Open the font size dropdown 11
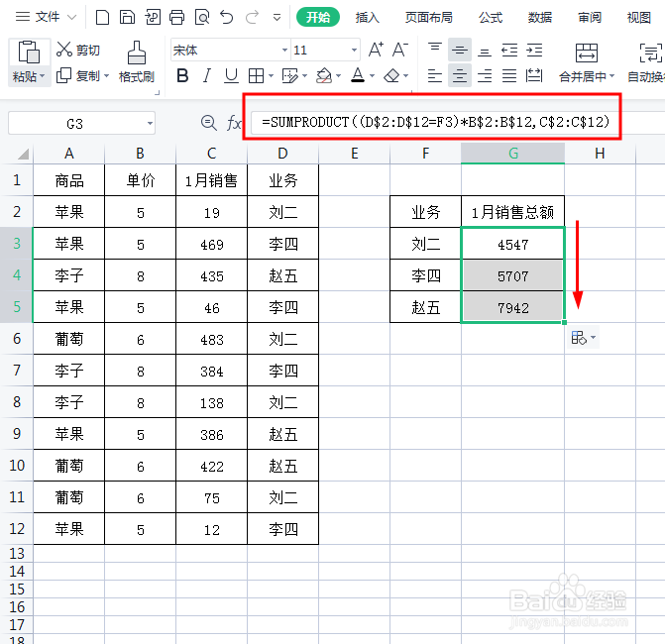The width and height of the screenshot is (665, 644). 354,50
